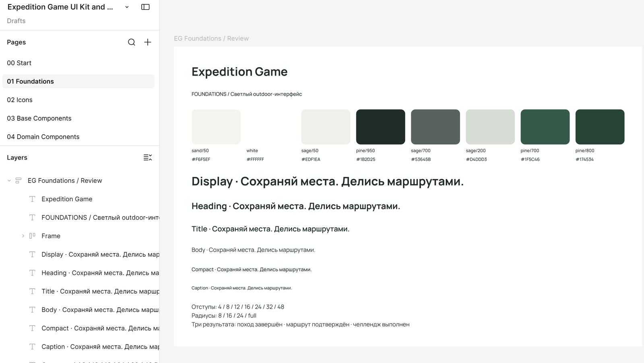
Task: Select the sand/50 color swatch
Action: pyautogui.click(x=216, y=127)
